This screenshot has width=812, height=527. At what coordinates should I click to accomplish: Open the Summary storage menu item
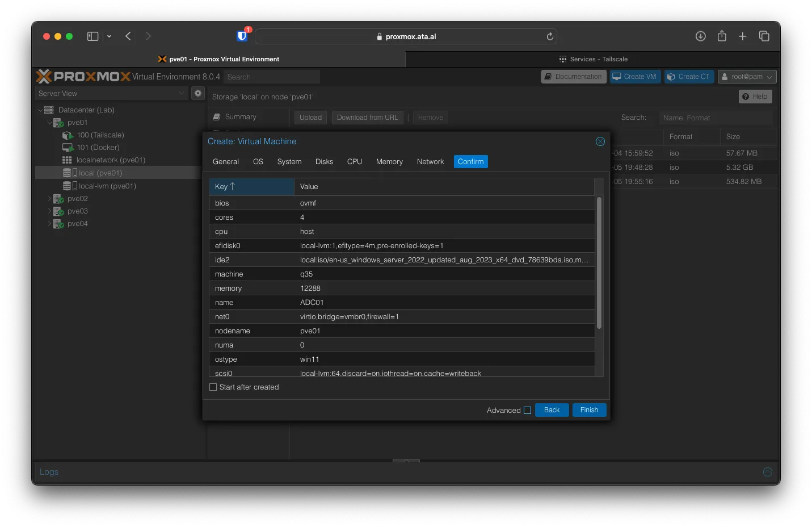click(241, 117)
